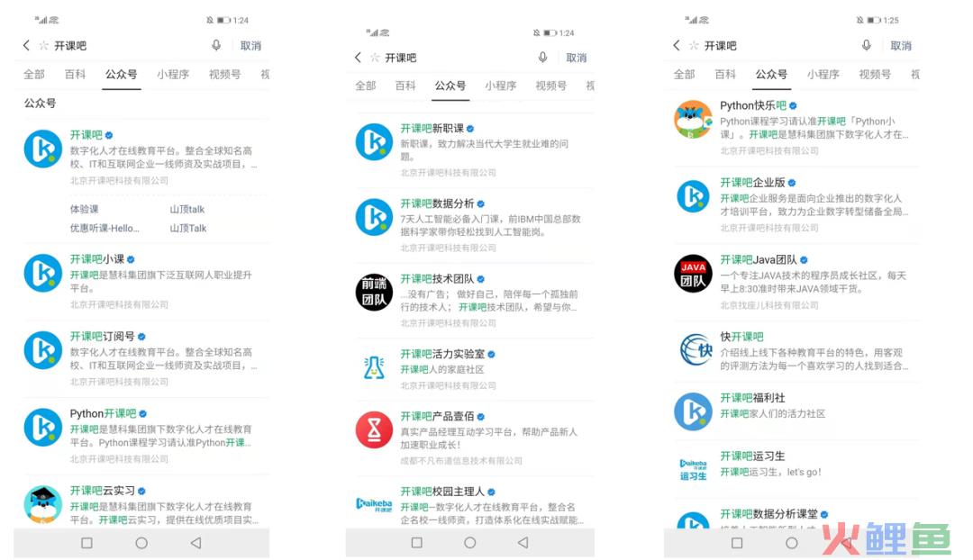Click 山顶Talk link in second row
Image resolution: width=973 pixels, height=560 pixels.
(188, 228)
